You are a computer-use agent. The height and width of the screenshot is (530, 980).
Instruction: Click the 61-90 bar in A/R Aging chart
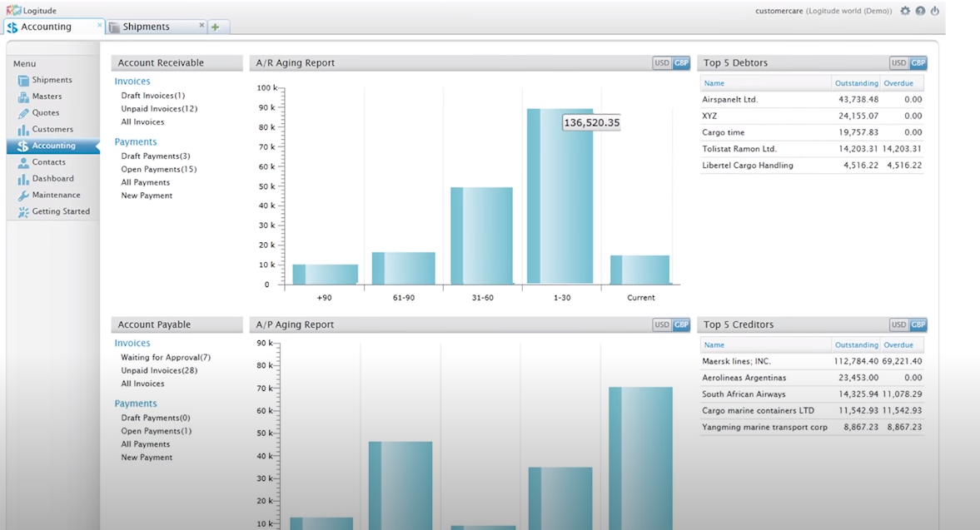click(x=403, y=269)
